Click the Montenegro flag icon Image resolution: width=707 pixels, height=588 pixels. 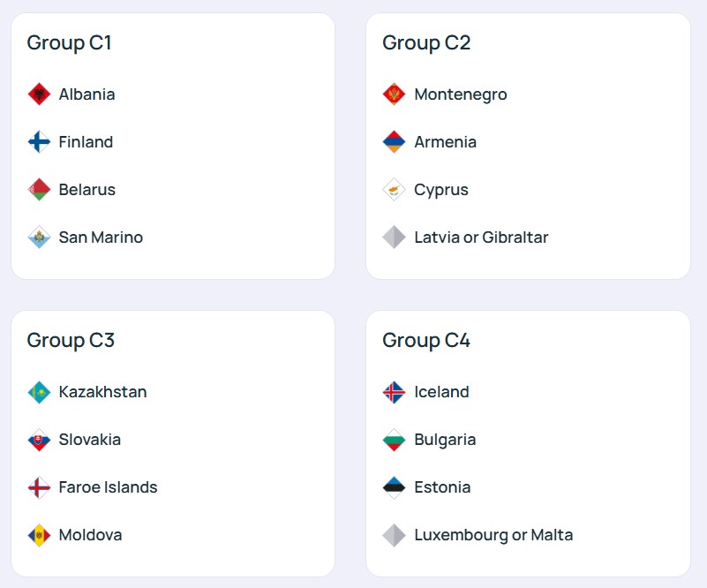point(394,94)
